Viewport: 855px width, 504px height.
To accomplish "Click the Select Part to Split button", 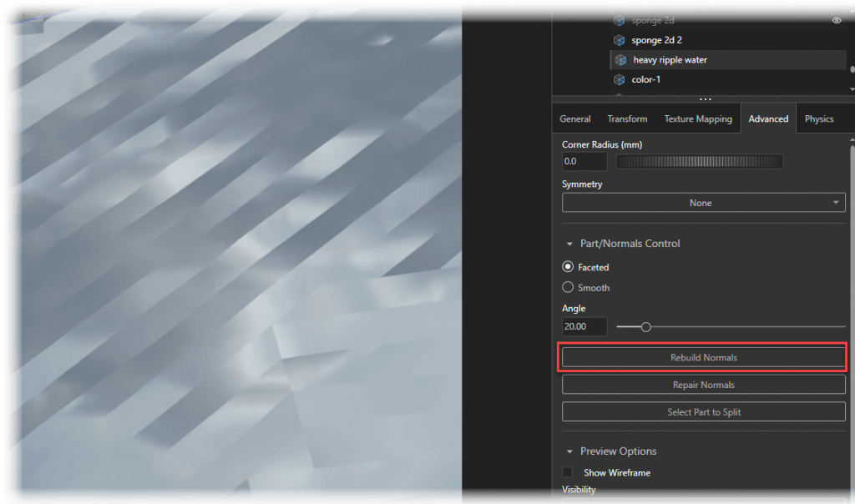I will (703, 411).
